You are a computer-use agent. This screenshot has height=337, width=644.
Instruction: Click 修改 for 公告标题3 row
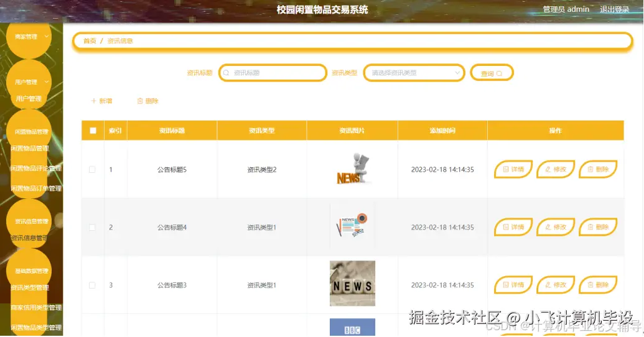tap(556, 285)
